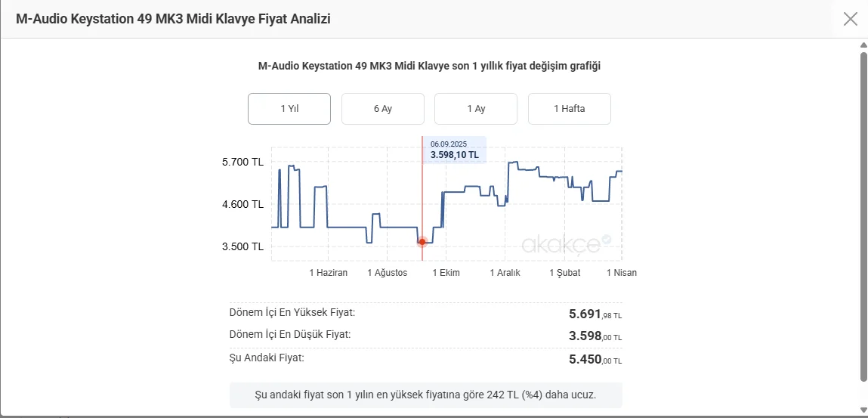
Task: Click the 3.500 TL axis label
Action: click(242, 246)
